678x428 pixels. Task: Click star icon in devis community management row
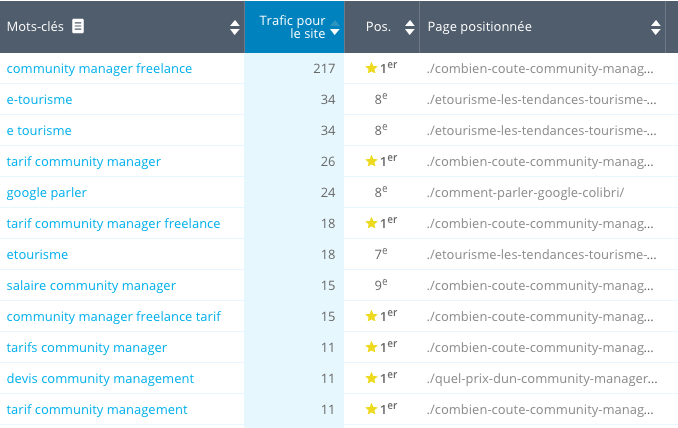tap(371, 378)
